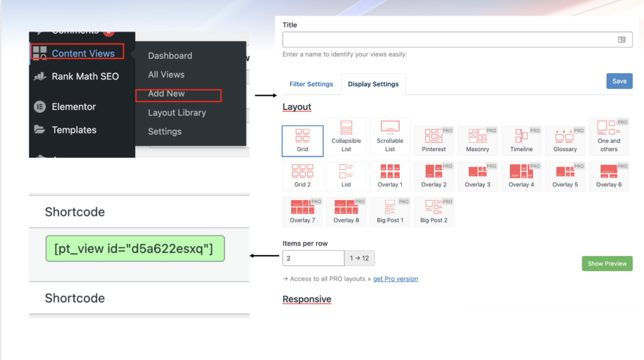The height and width of the screenshot is (360, 644).
Task: Choose the List layout icon
Action: (x=346, y=171)
